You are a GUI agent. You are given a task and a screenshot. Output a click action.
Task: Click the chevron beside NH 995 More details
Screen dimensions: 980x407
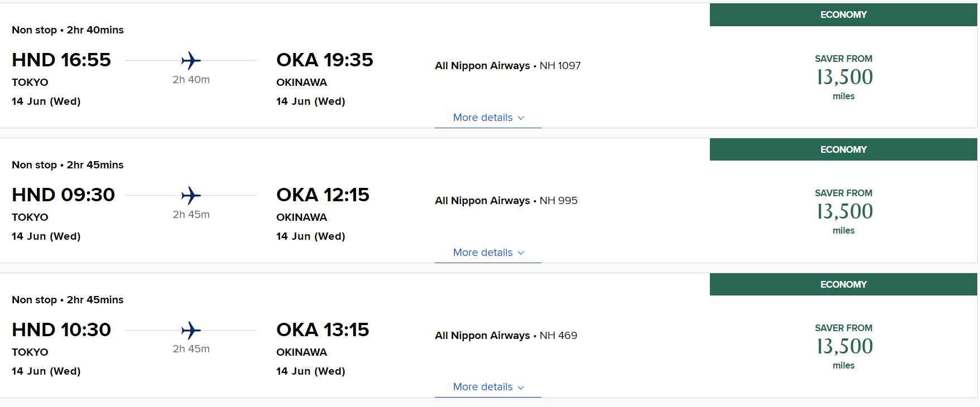521,253
